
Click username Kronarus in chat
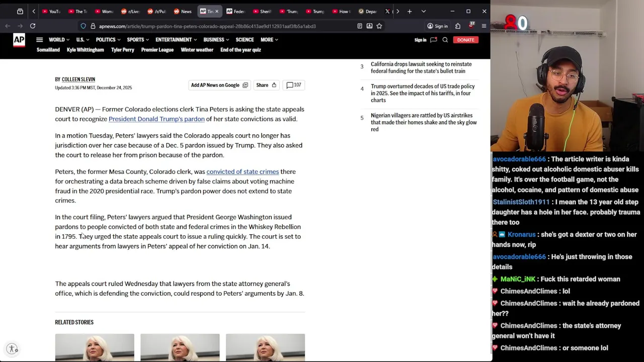[521, 235]
